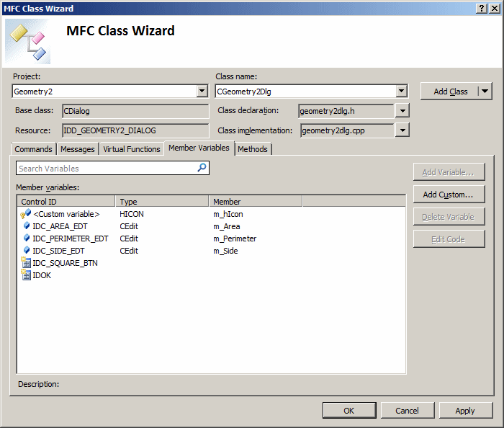
Task: Sort by the Control ID column header
Action: point(66,201)
